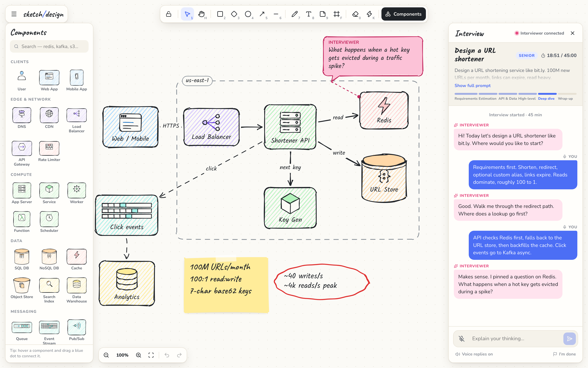The width and height of the screenshot is (588, 368).
Task: Select the Redis node on canvas
Action: [x=384, y=110]
